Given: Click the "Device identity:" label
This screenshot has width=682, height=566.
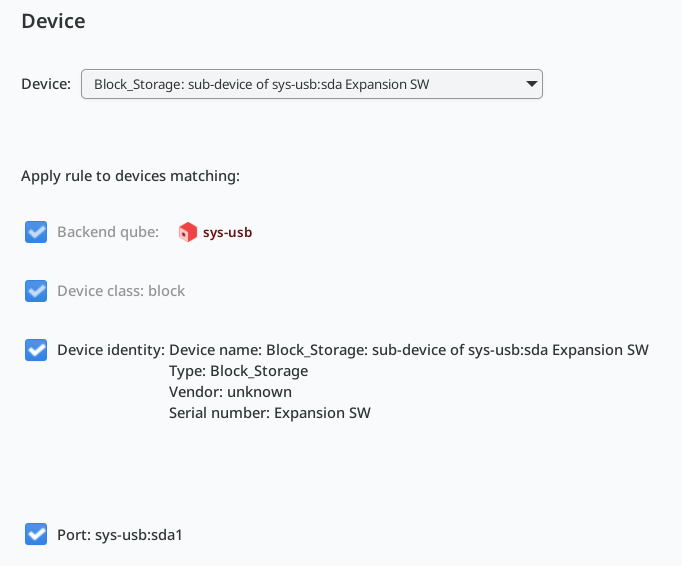Looking at the screenshot, I should [111, 350].
